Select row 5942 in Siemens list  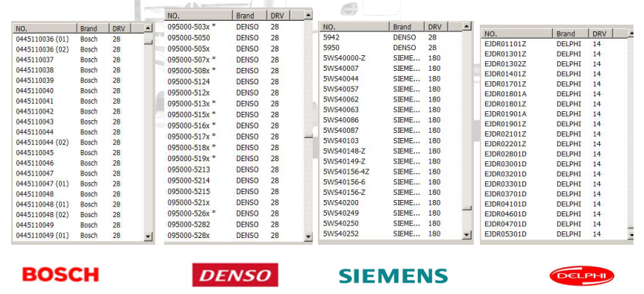(x=391, y=37)
